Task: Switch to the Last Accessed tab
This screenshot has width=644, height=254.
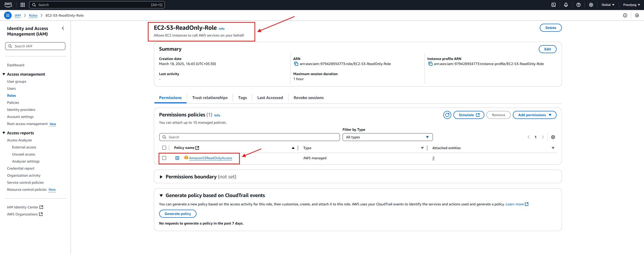Action: click(270, 98)
